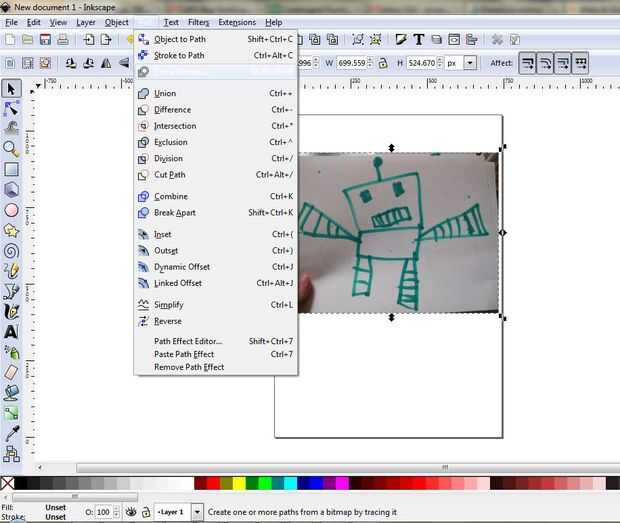Select the Rectangle tool
620x523 pixels.
coord(11,169)
